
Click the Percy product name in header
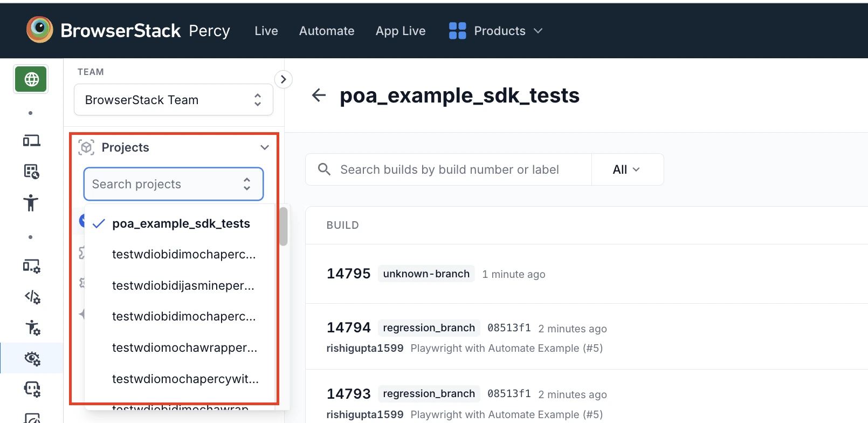pos(209,31)
